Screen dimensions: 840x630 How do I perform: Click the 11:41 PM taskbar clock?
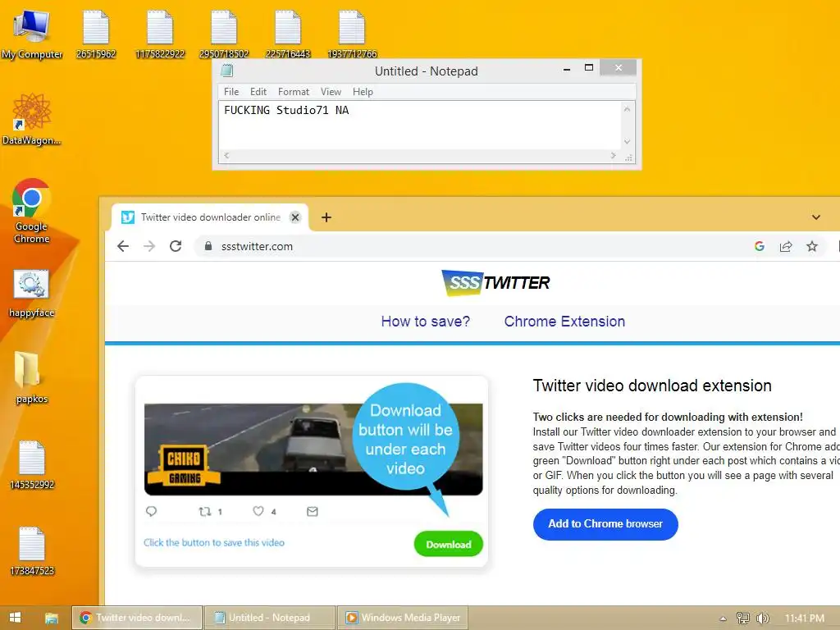click(804, 619)
